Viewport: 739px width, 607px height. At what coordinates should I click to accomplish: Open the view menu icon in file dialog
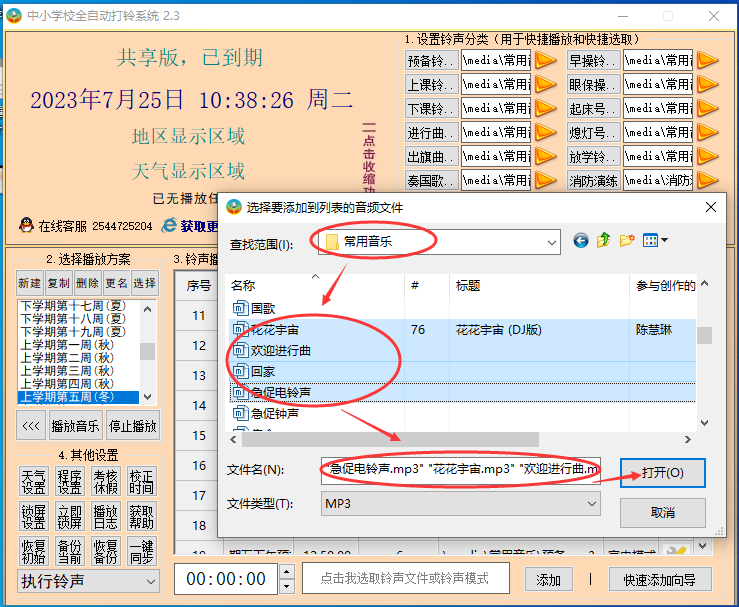coord(655,241)
